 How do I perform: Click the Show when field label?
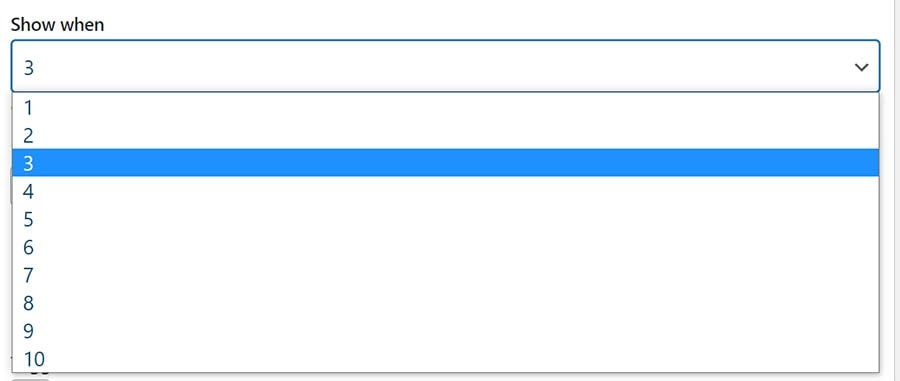(x=57, y=25)
